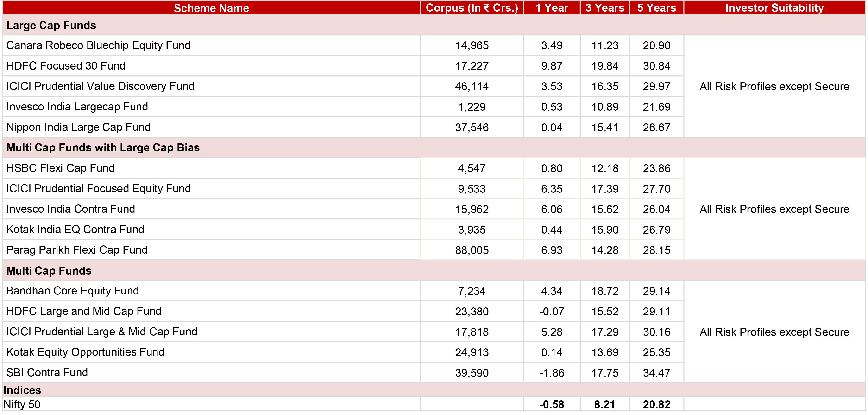Click the Nifty 50 index name
Image resolution: width=868 pixels, height=415 pixels.
pos(22,405)
